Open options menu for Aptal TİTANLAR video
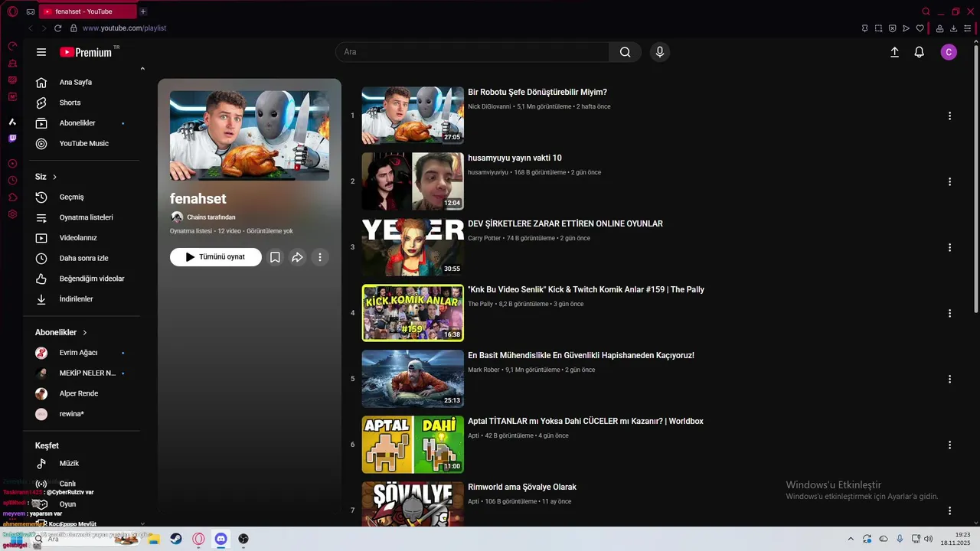The width and height of the screenshot is (980, 551). pos(949,445)
